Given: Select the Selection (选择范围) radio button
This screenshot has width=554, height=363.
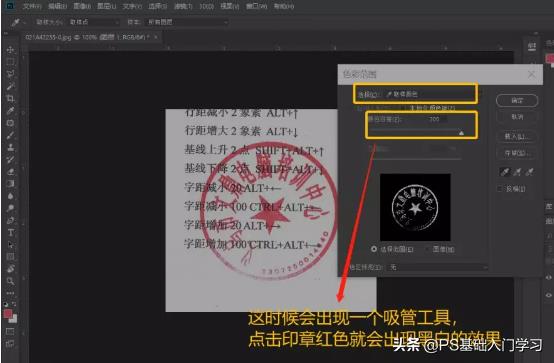Looking at the screenshot, I should point(374,249).
